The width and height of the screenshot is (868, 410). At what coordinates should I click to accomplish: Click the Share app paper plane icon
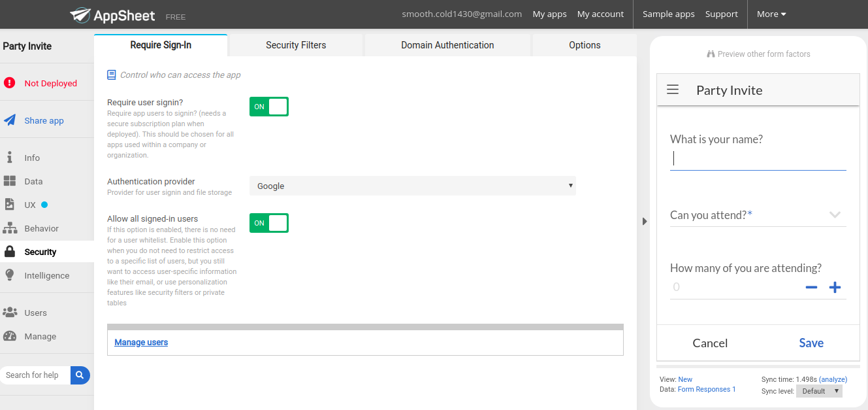click(x=10, y=120)
